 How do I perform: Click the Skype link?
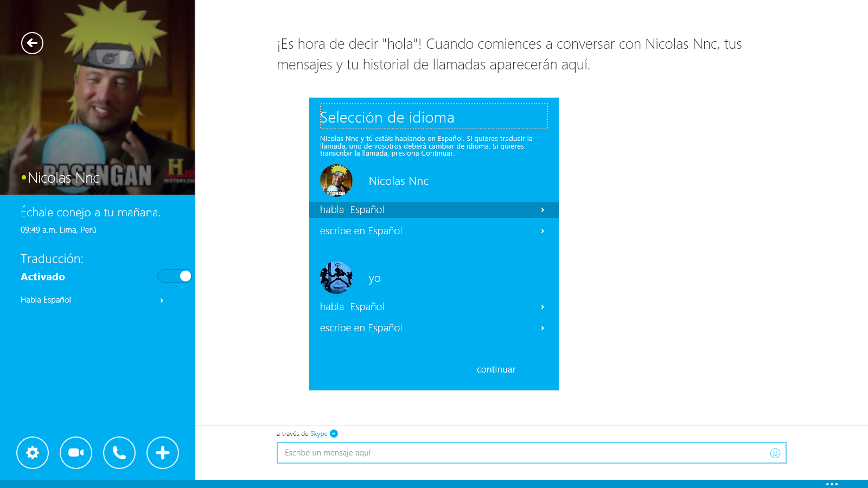coord(318,434)
